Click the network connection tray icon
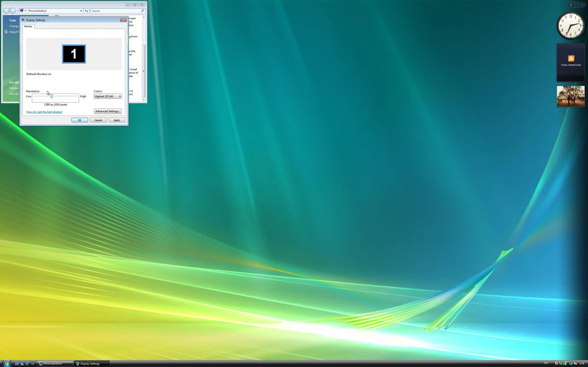The image size is (588, 367). (571, 363)
